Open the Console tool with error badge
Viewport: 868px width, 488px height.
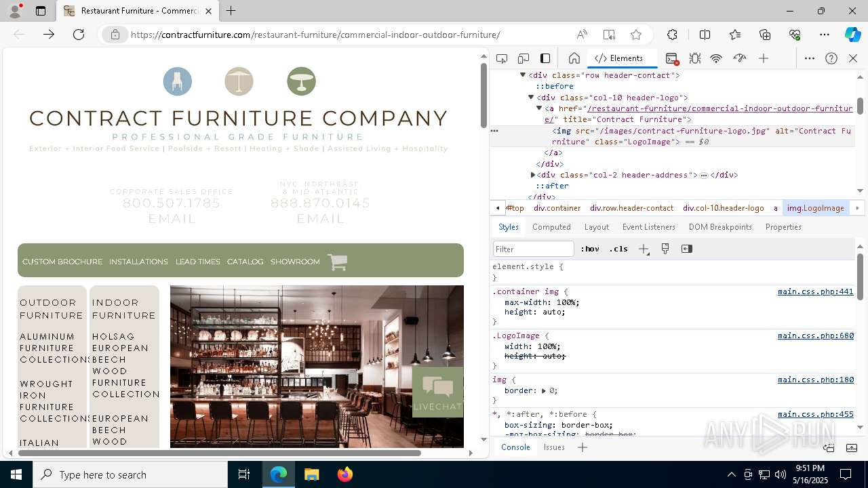pos(672,58)
